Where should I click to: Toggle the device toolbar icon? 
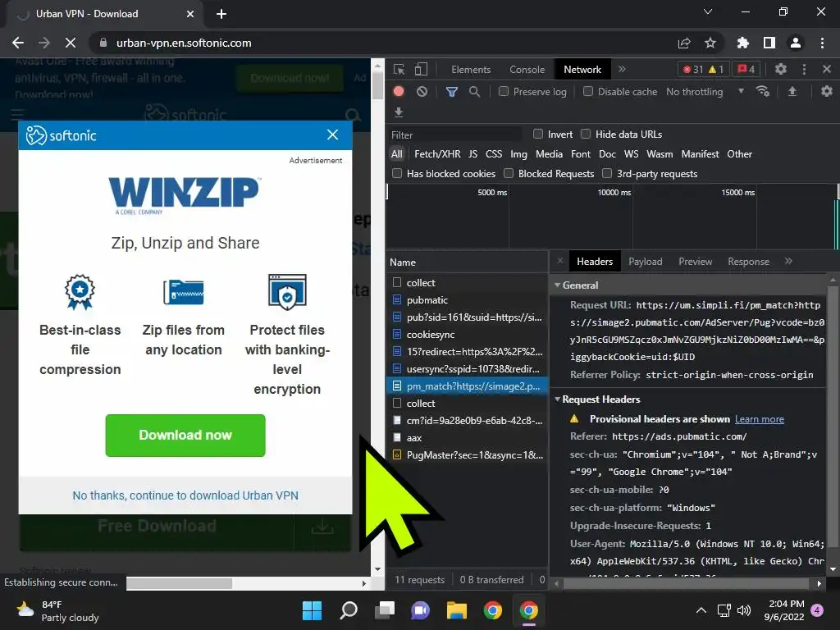click(x=421, y=70)
